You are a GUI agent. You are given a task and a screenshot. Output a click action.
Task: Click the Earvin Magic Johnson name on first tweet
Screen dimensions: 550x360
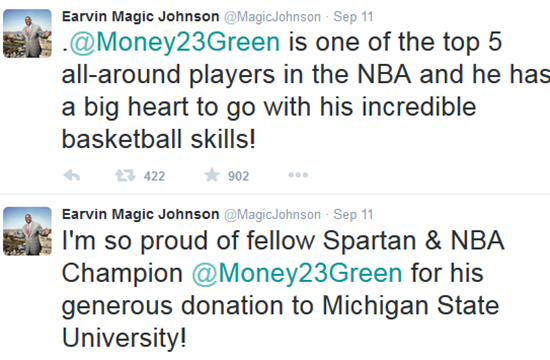pyautogui.click(x=140, y=16)
